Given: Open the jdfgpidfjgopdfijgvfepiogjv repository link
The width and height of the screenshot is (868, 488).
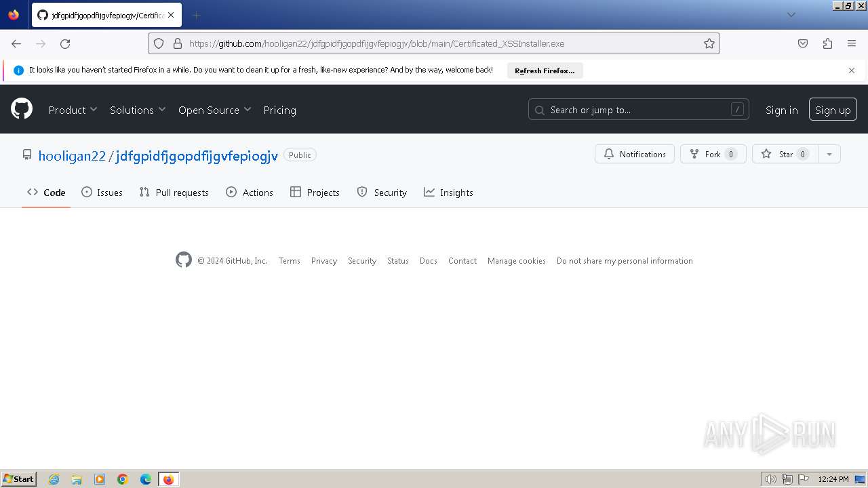Looking at the screenshot, I should click(197, 156).
